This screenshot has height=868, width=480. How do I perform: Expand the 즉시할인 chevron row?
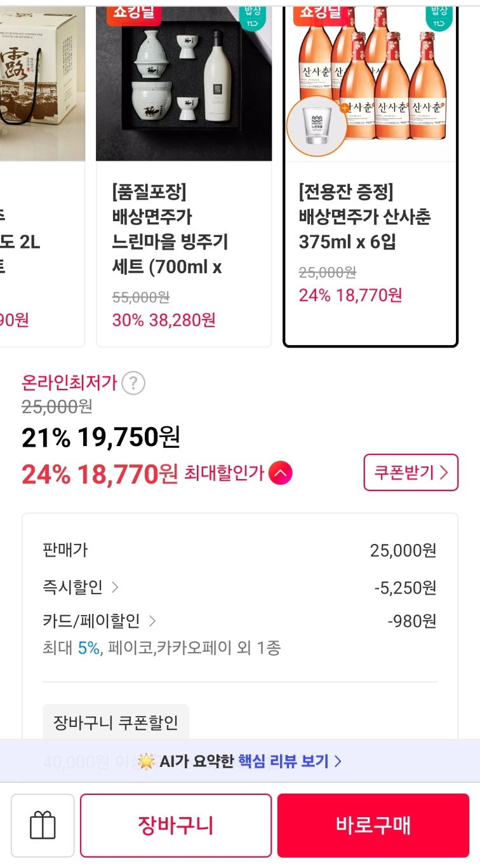pos(80,588)
